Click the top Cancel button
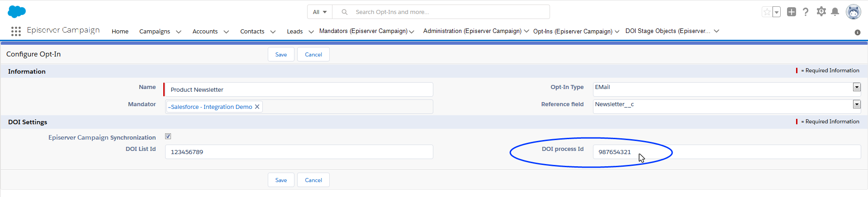This screenshot has width=868, height=197. pyautogui.click(x=313, y=55)
